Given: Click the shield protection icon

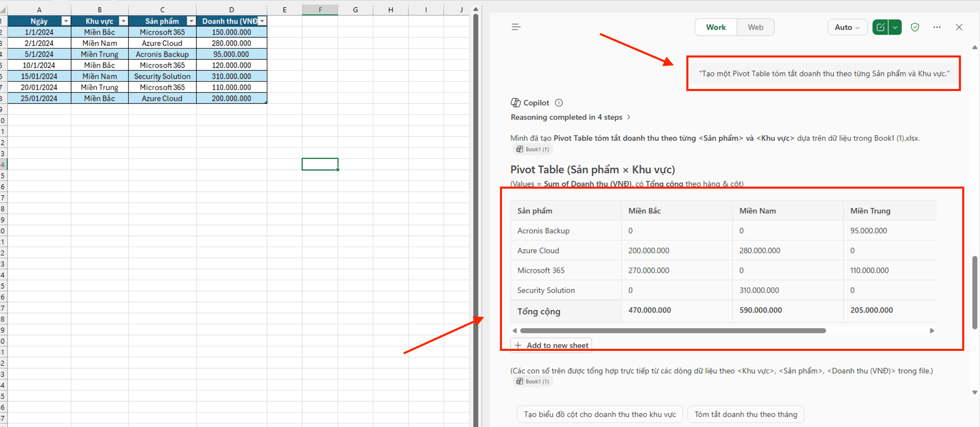Looking at the screenshot, I should pyautogui.click(x=915, y=27).
